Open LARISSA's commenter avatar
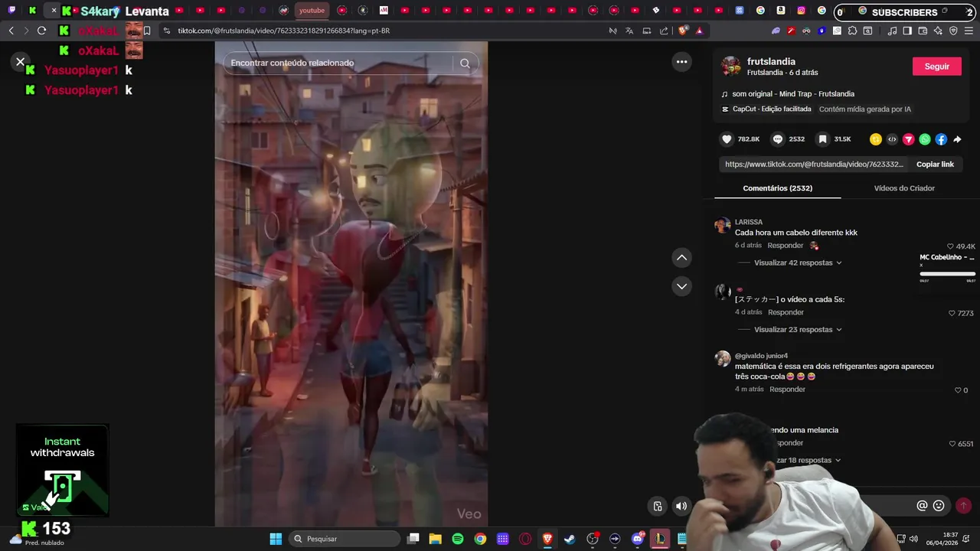This screenshot has width=980, height=551. coord(722,225)
